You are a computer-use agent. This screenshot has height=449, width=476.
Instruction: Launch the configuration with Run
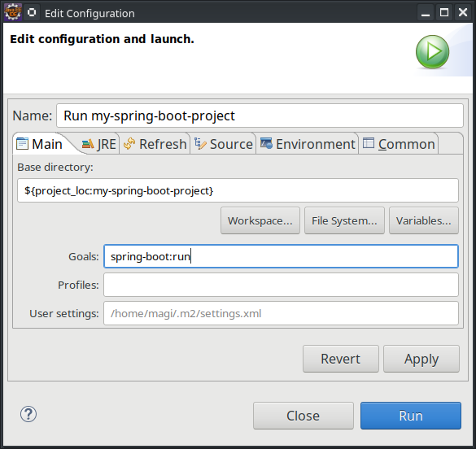[x=411, y=416]
